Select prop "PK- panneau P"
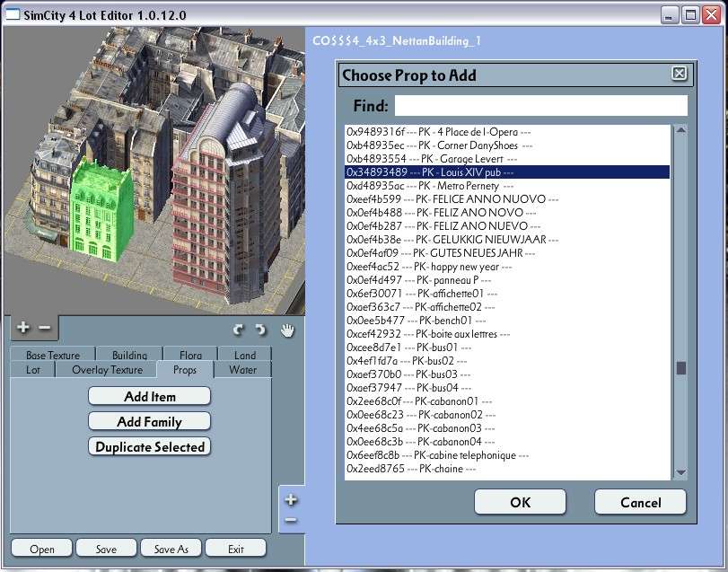728x572 pixels. point(507,280)
